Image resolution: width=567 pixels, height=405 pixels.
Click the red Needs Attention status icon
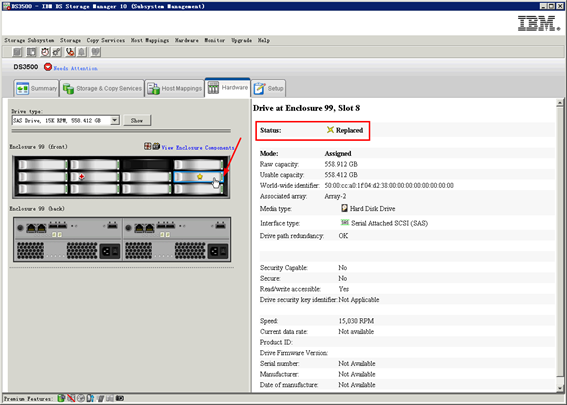click(48, 67)
